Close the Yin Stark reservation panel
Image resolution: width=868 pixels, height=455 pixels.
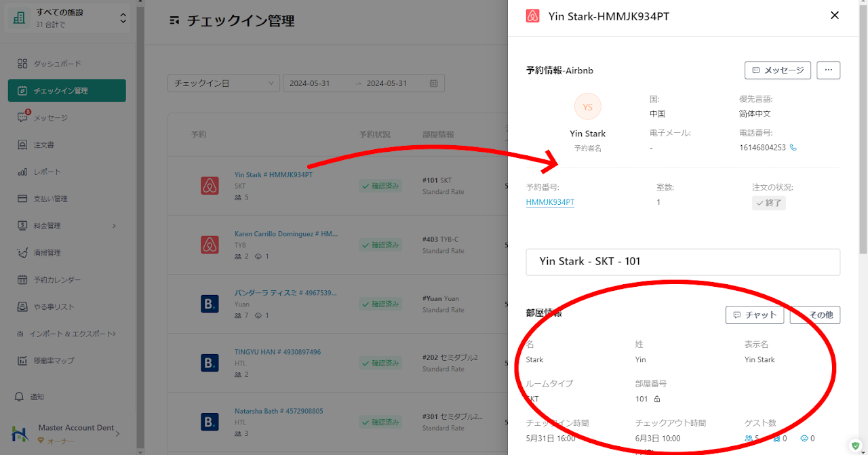pos(835,16)
